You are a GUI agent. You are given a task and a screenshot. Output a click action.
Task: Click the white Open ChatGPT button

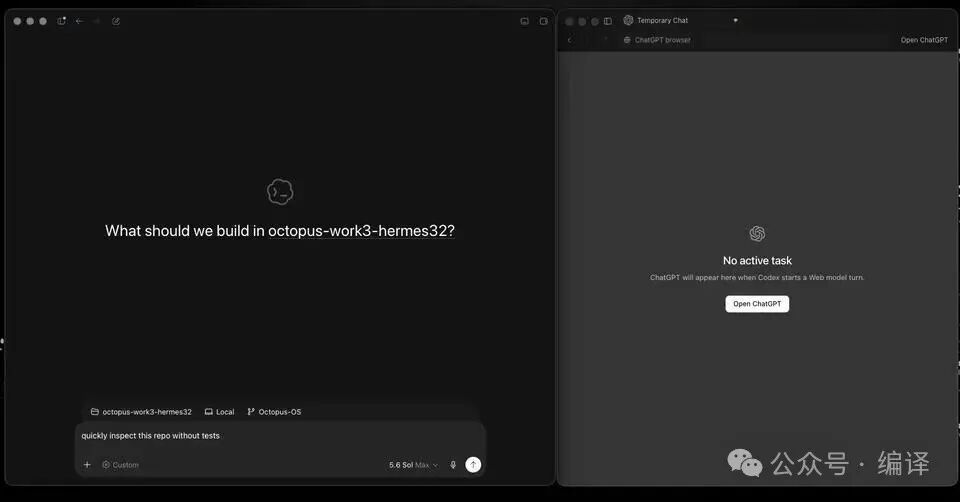coord(757,304)
